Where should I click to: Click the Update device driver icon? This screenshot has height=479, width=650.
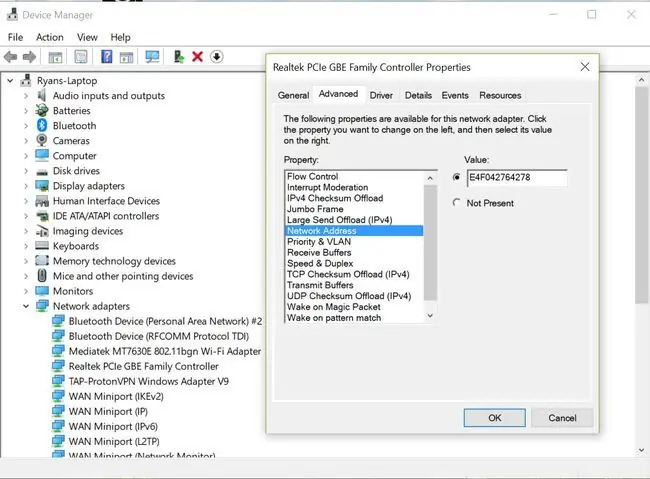[179, 56]
